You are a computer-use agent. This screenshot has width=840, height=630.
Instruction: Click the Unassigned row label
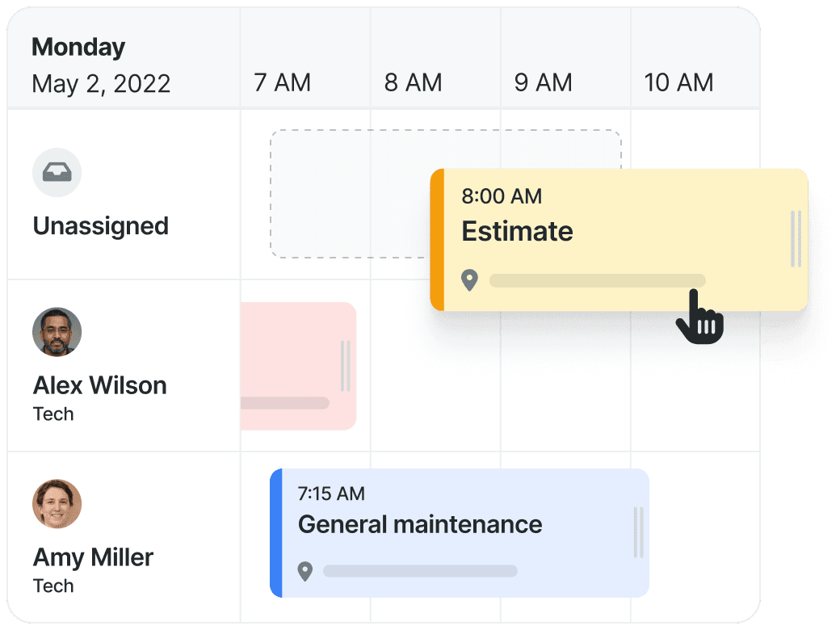(x=101, y=226)
